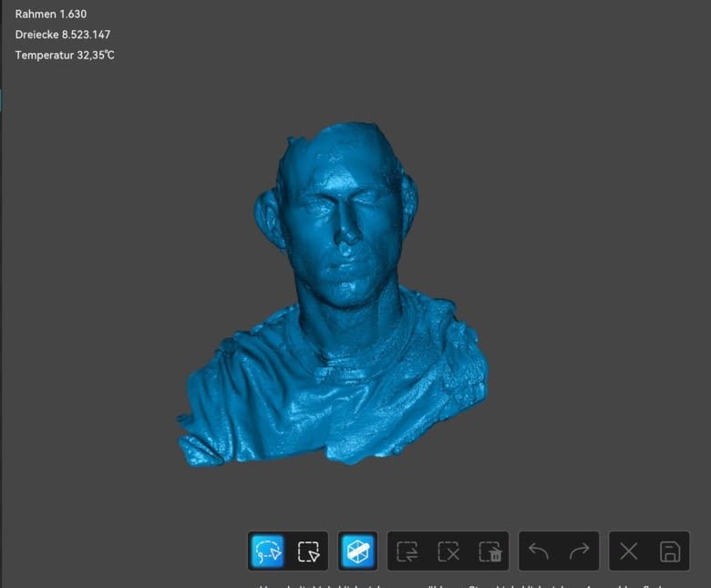Redo the reverted edit

point(579,552)
